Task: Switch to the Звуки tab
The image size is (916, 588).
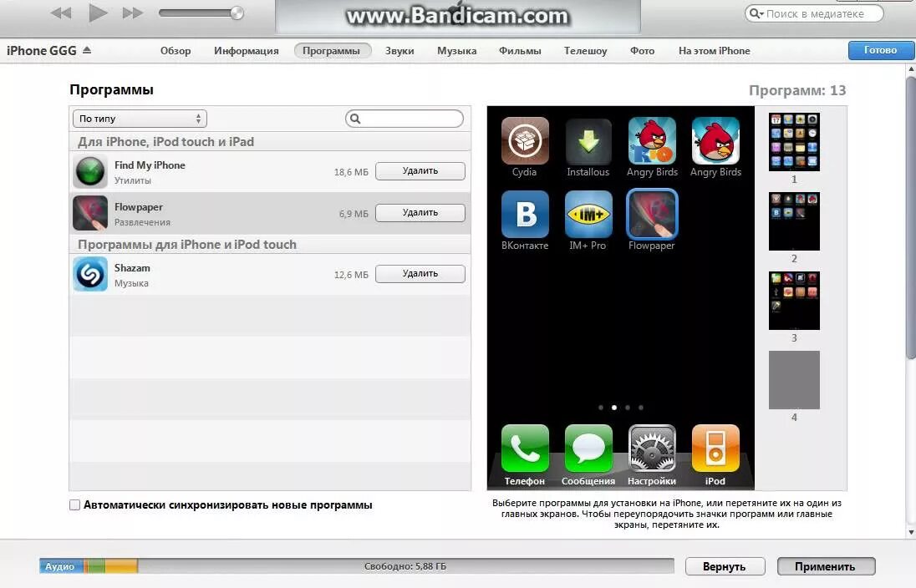Action: (399, 51)
